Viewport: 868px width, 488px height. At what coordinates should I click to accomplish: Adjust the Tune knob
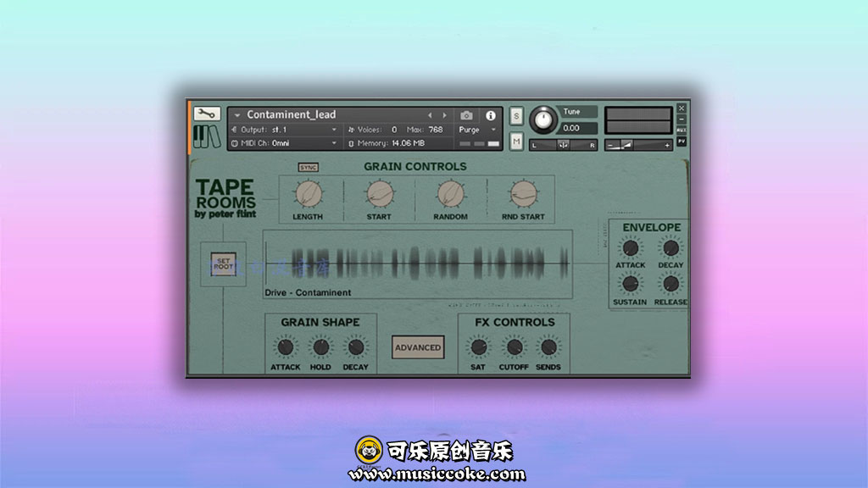pyautogui.click(x=543, y=119)
